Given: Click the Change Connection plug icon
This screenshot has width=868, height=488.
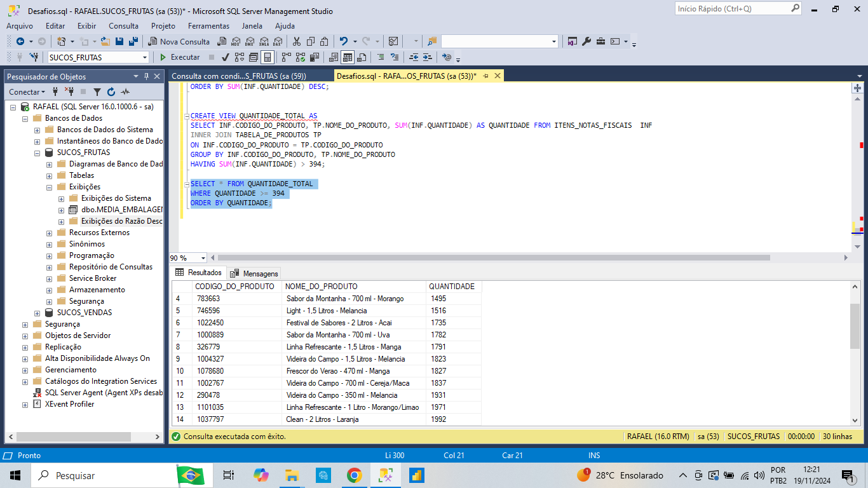Looking at the screenshot, I should (x=34, y=57).
